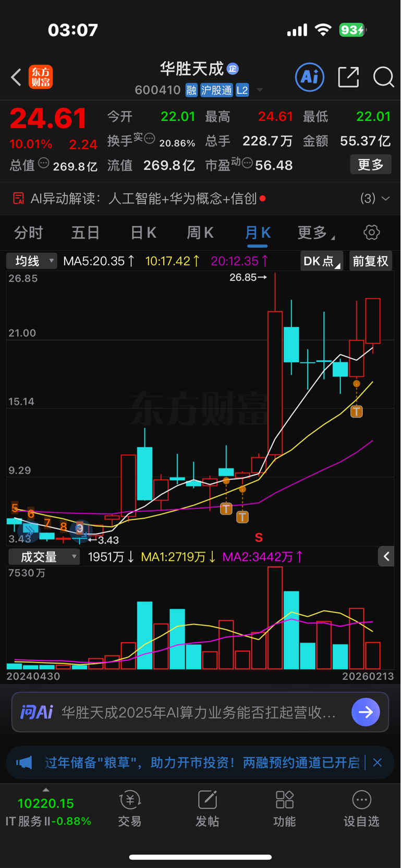Tap the 总手 228.7万 value
This screenshot has width=401, height=868.
267,141
